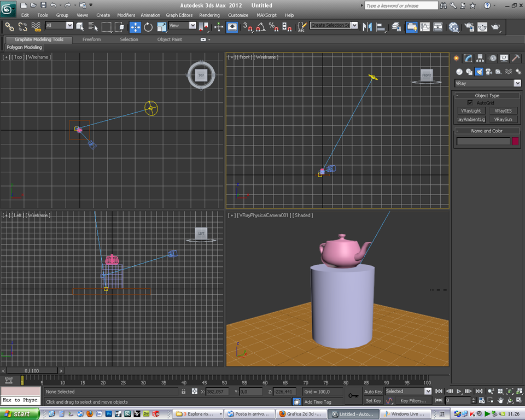Switch to the Freeform tab
This screenshot has height=420, width=525.
(91, 39)
